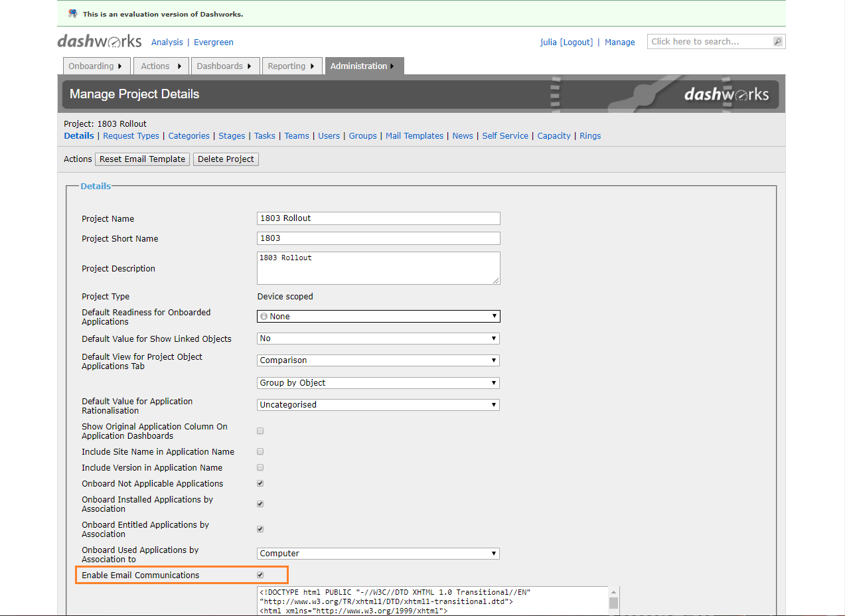This screenshot has height=616, width=845.
Task: Open the Manage link in header
Action: click(620, 42)
